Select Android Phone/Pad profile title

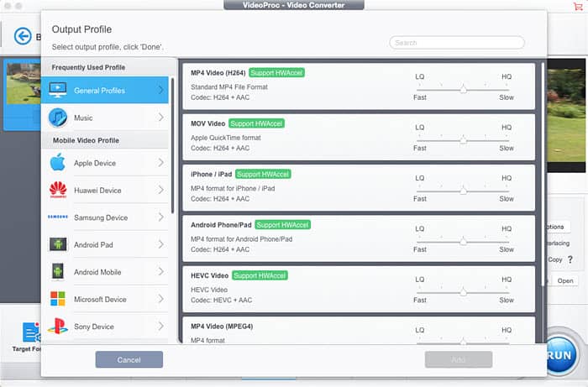[221, 225]
